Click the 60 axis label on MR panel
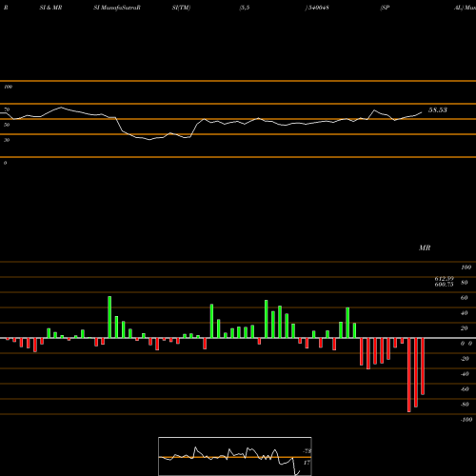The height and width of the screenshot is (476, 476). click(x=465, y=298)
